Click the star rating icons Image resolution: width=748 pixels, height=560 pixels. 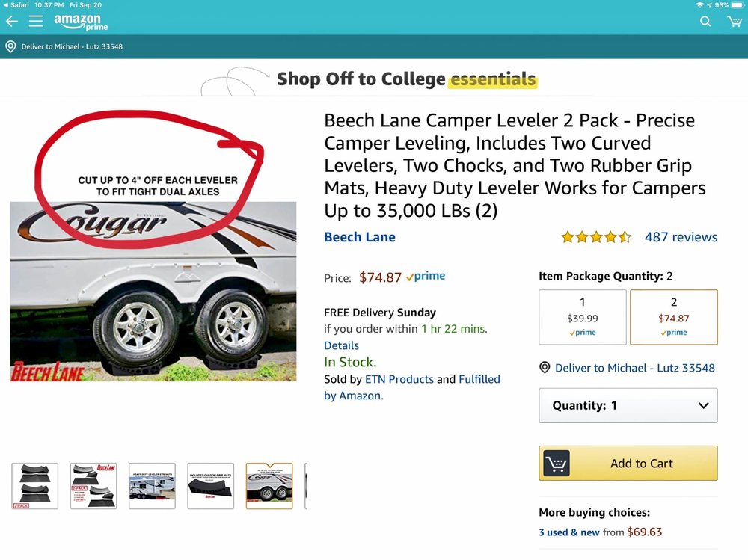tap(596, 237)
